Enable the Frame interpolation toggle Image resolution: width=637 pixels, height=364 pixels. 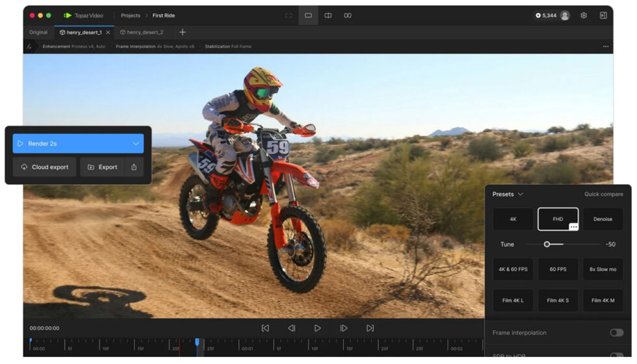pyautogui.click(x=616, y=333)
